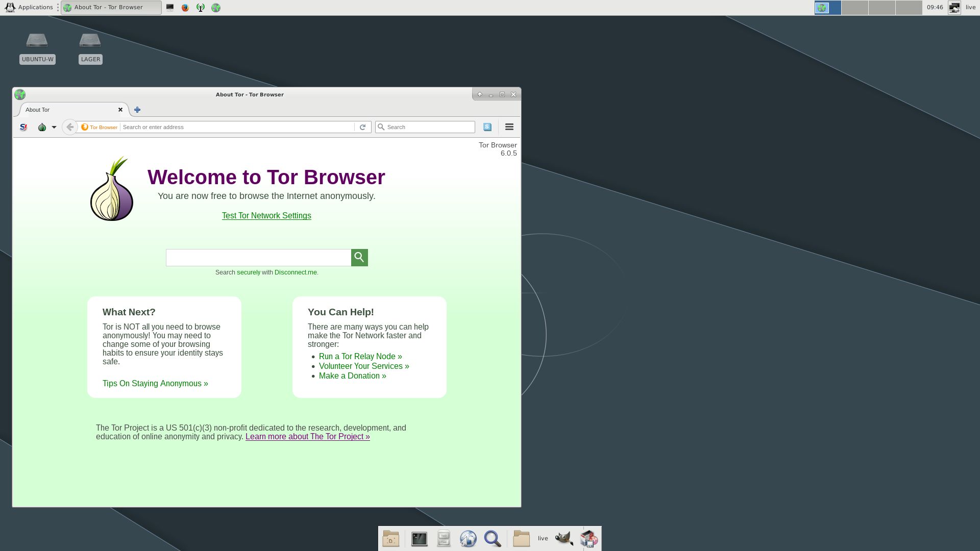Viewport: 980px width, 551px height.
Task: Select the About Tor tab
Action: [71, 110]
